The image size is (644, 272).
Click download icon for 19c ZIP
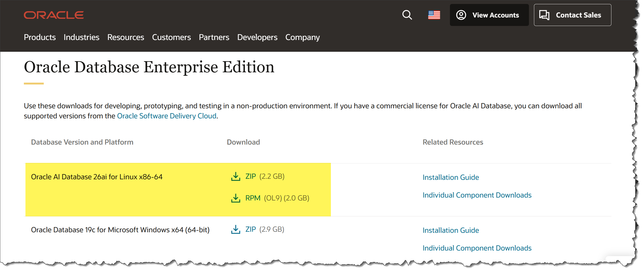(x=235, y=229)
